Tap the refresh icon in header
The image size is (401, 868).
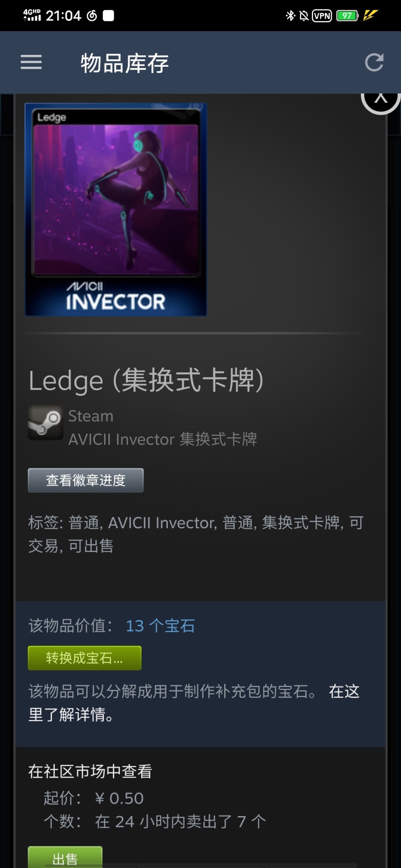click(x=374, y=62)
